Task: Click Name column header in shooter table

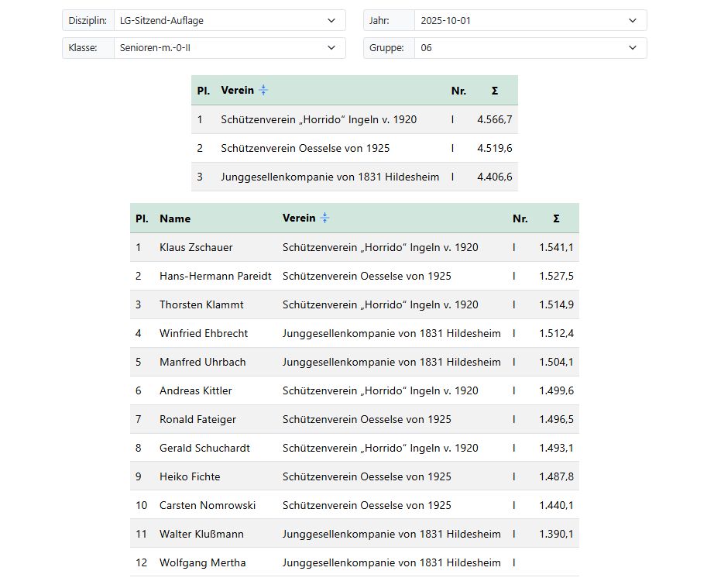Action: coord(175,218)
